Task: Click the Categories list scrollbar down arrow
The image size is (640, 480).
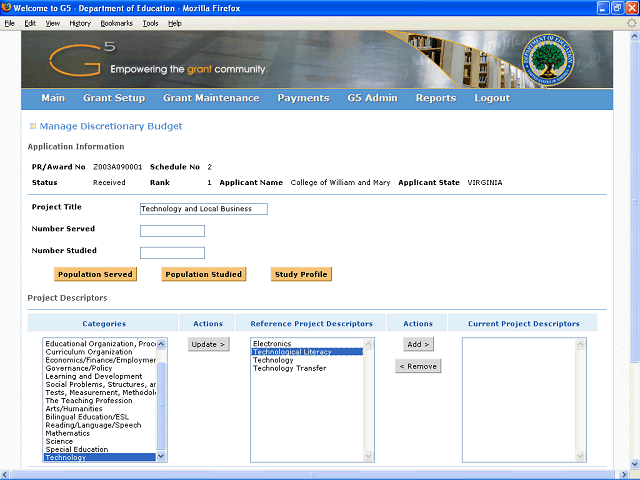Action: click(161, 457)
